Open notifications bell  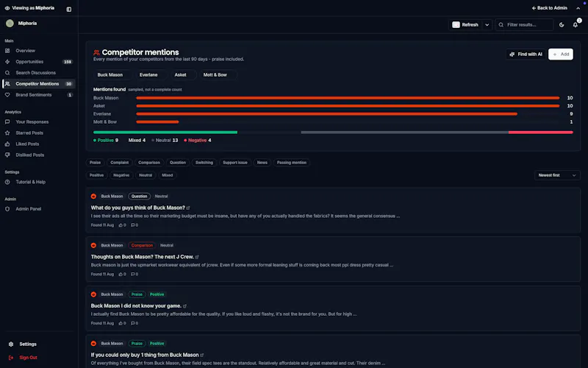point(576,25)
